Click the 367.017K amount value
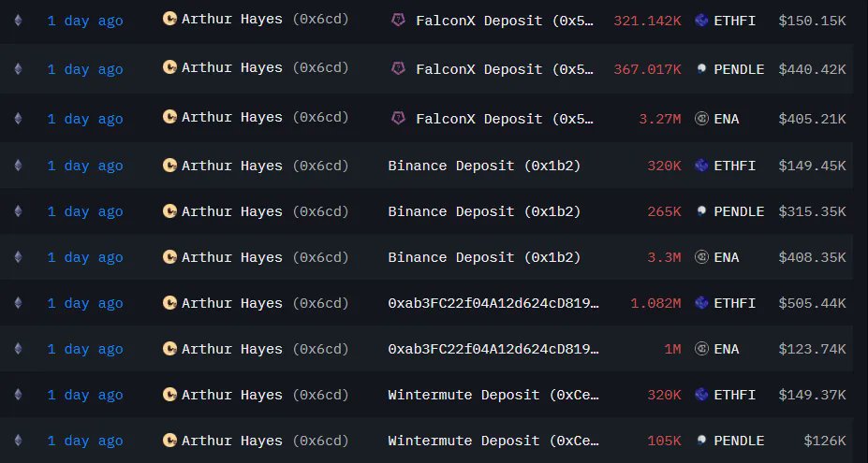 click(647, 69)
